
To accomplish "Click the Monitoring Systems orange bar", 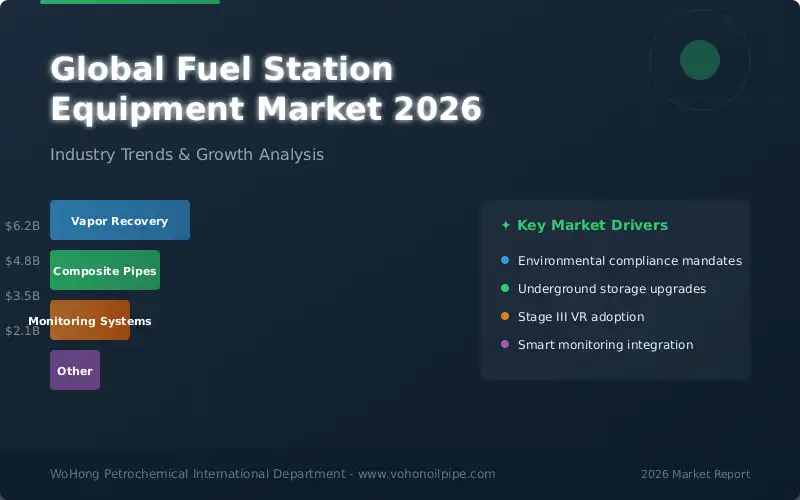I will pos(90,320).
